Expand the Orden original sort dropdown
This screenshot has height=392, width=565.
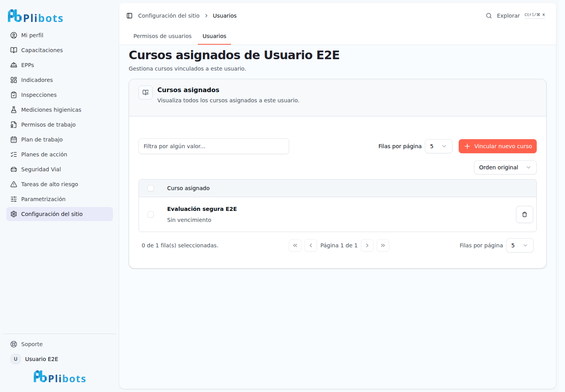(x=505, y=167)
